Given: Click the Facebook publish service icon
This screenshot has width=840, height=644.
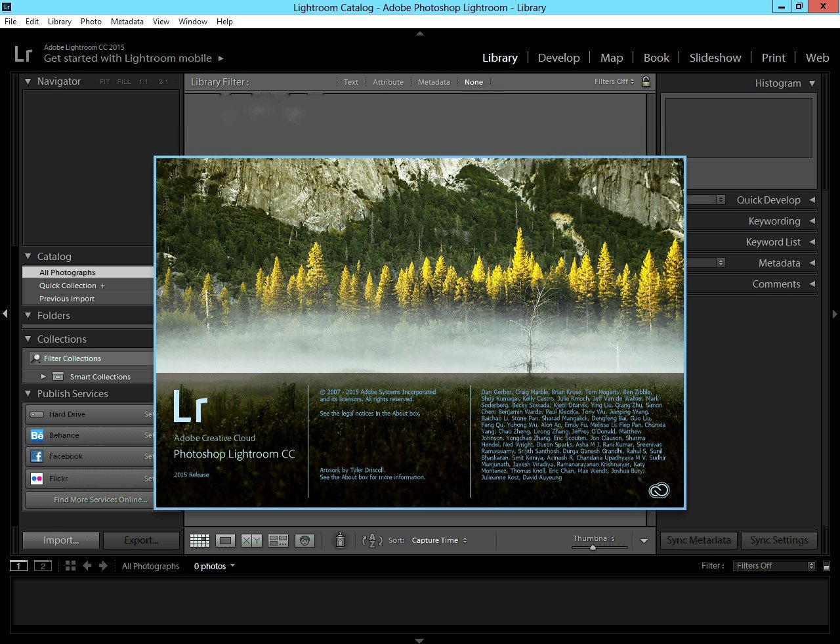Looking at the screenshot, I should (37, 456).
